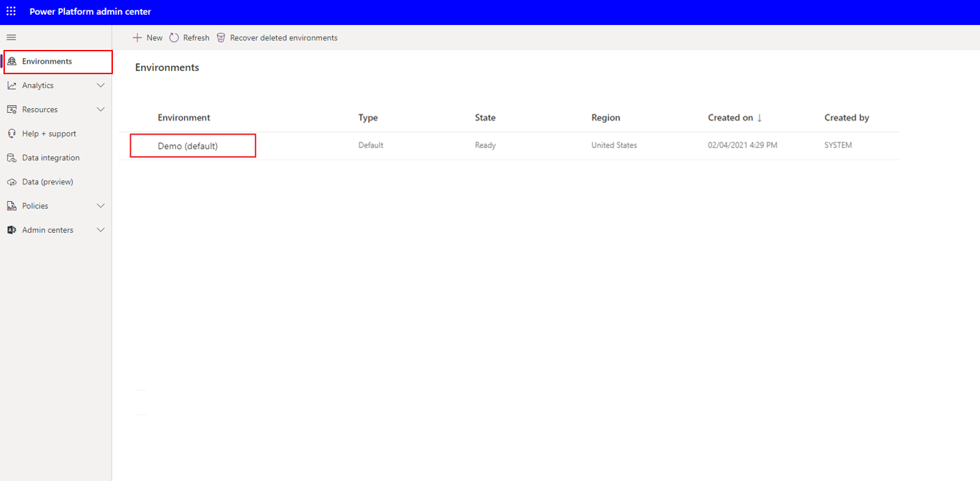Click the New button to create an environment
This screenshot has width=980, height=481.
[x=148, y=37]
